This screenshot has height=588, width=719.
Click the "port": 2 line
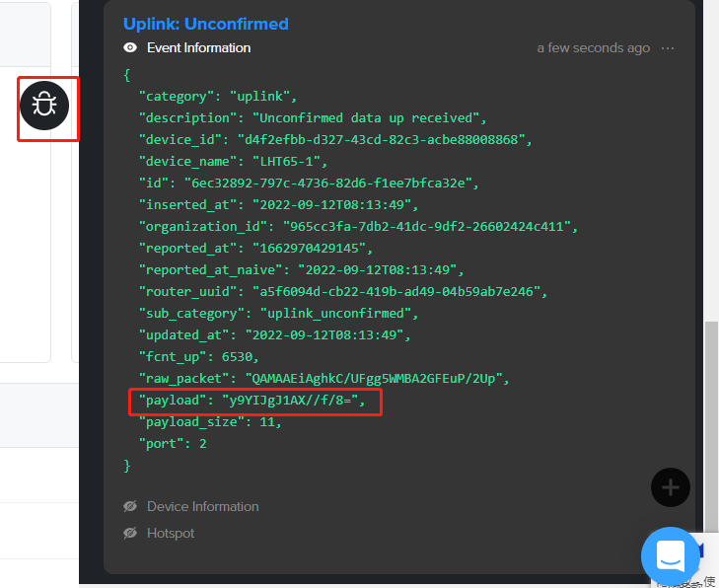[173, 444]
